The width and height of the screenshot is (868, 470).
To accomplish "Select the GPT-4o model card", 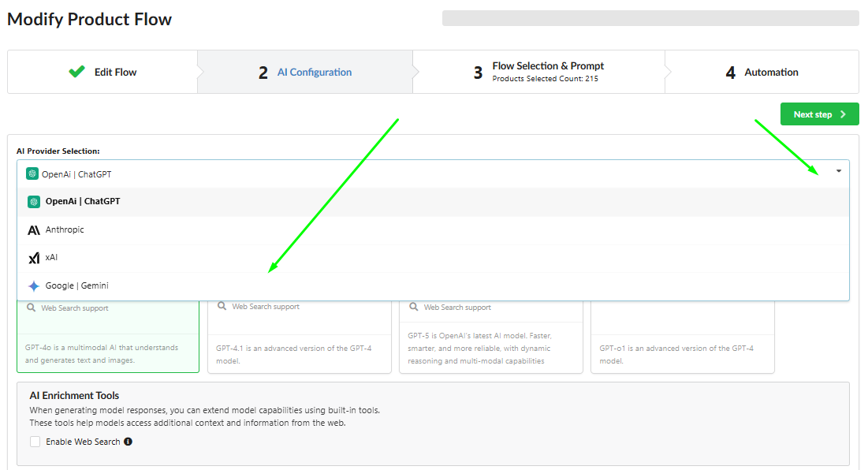I will pyautogui.click(x=108, y=337).
